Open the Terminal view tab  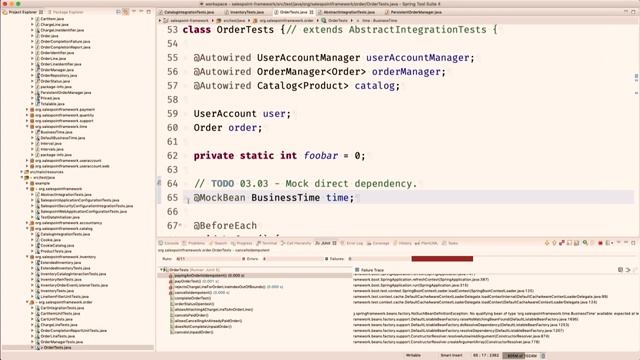point(267,243)
